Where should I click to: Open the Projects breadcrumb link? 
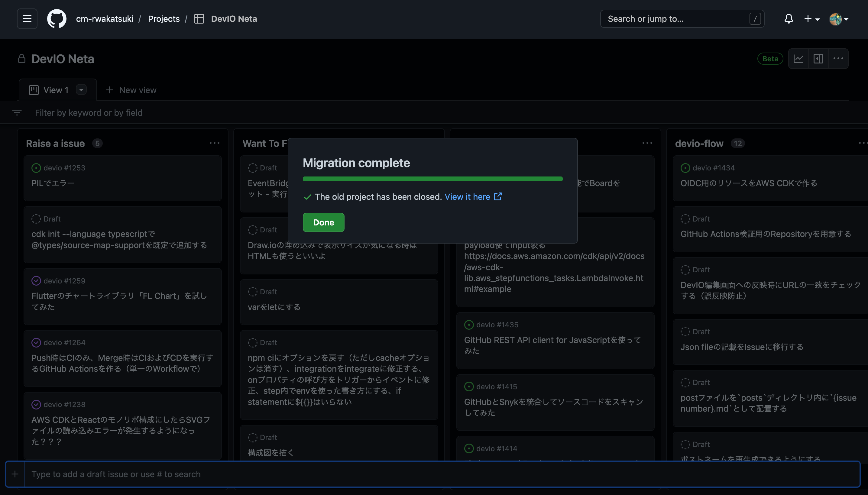coord(164,19)
